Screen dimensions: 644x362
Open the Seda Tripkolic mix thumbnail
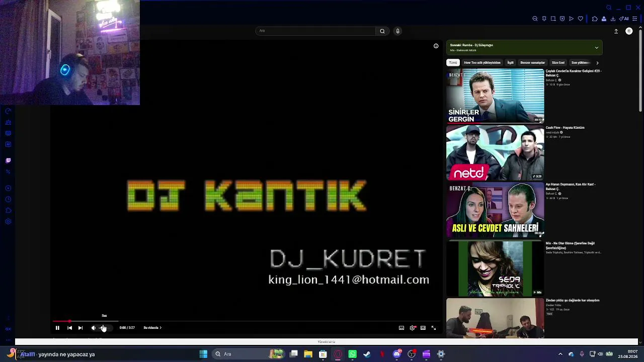(x=495, y=268)
